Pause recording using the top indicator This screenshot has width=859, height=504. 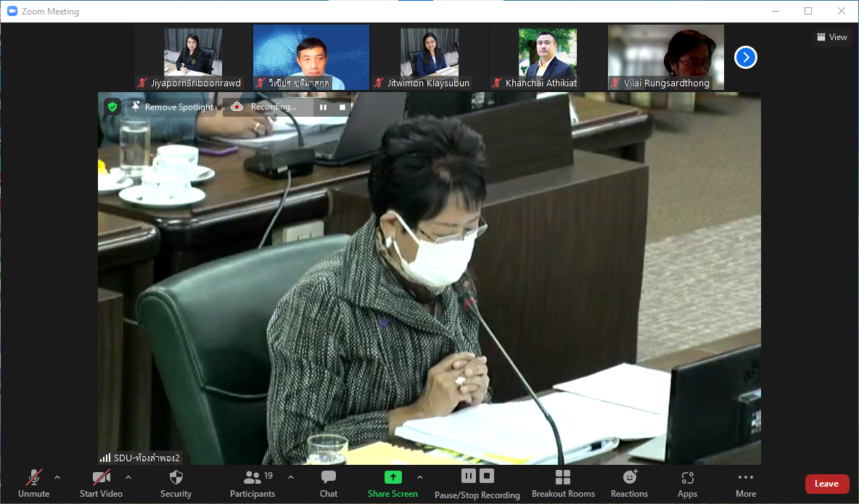coord(324,107)
